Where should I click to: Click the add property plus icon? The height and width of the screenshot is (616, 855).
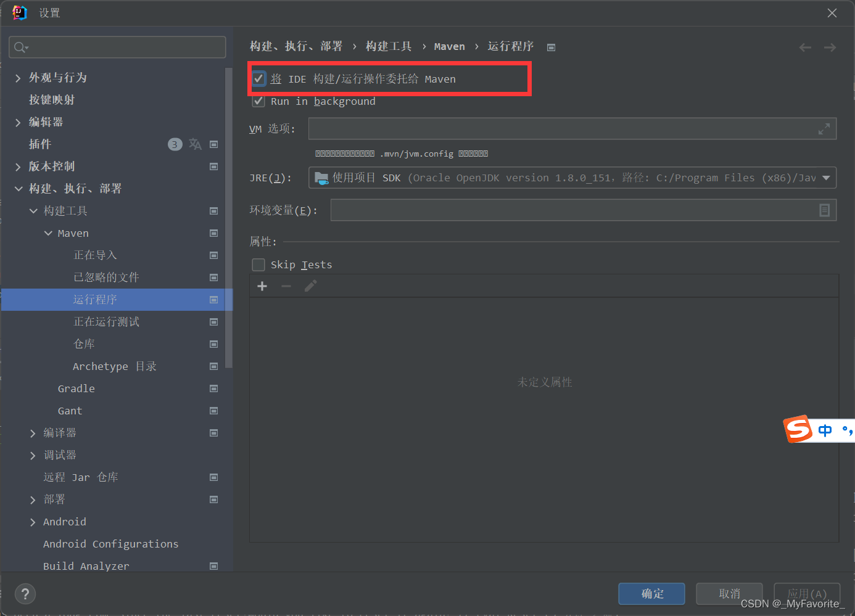pyautogui.click(x=262, y=286)
